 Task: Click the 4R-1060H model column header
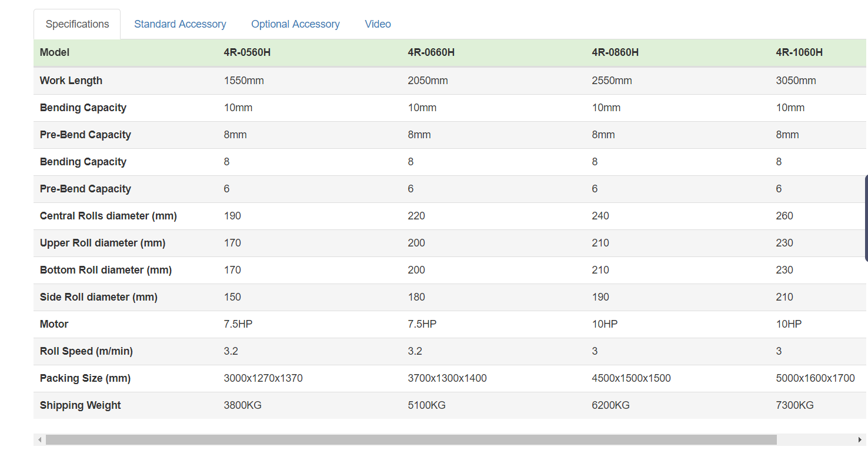click(x=799, y=52)
